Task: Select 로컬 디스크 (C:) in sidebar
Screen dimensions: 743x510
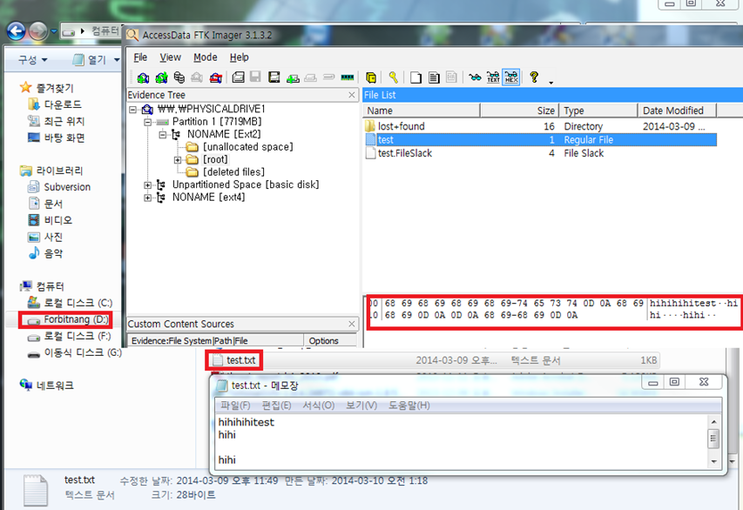Action: click(70, 302)
